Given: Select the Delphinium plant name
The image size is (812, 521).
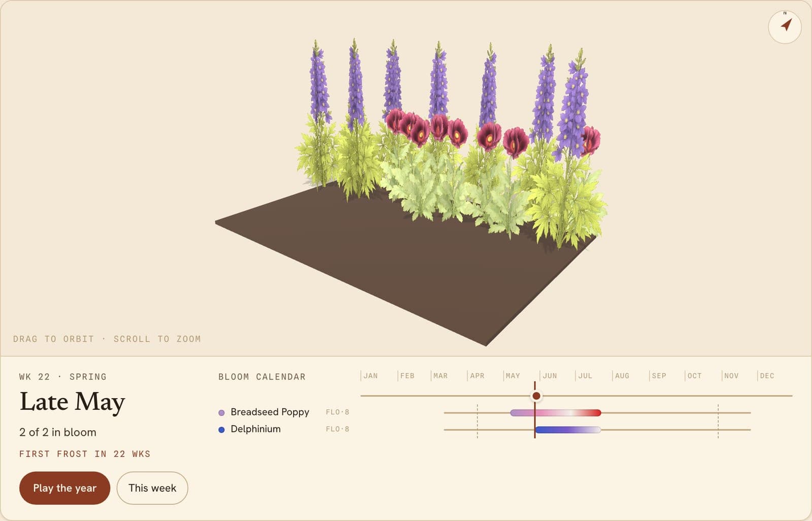Looking at the screenshot, I should pyautogui.click(x=255, y=429).
